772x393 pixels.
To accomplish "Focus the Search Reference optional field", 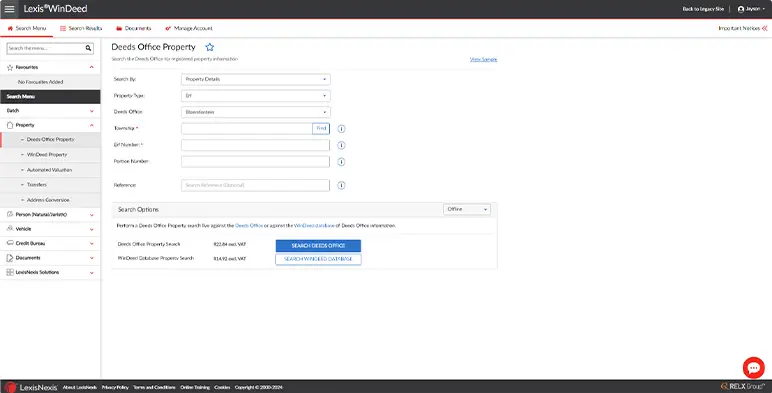I will coord(256,185).
